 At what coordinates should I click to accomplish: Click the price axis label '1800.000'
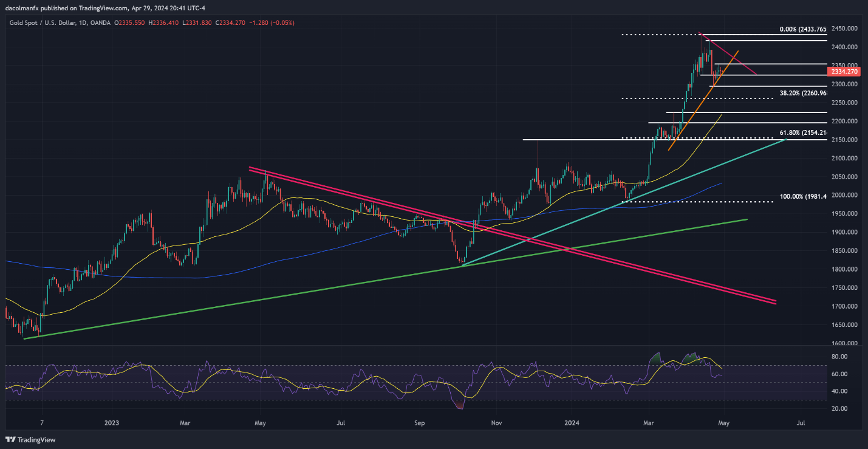pos(844,269)
